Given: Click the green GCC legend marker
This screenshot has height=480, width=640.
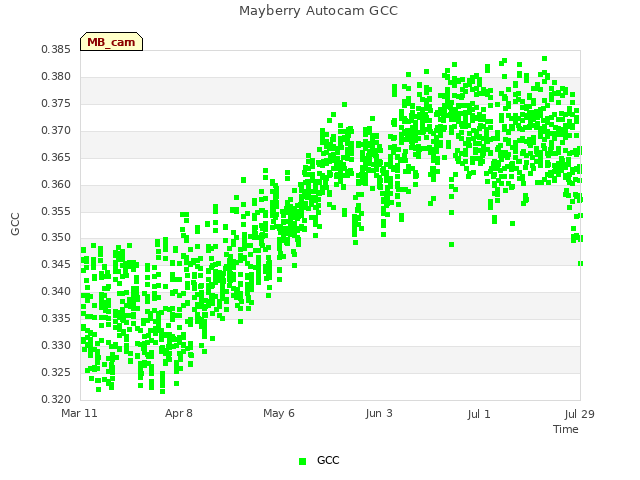Looking at the screenshot, I should tap(302, 461).
